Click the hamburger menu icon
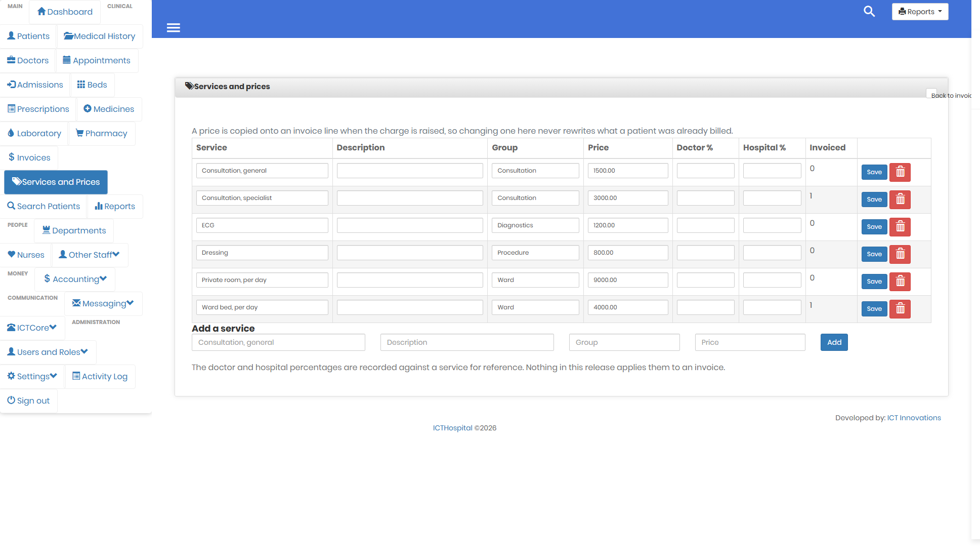 [174, 28]
